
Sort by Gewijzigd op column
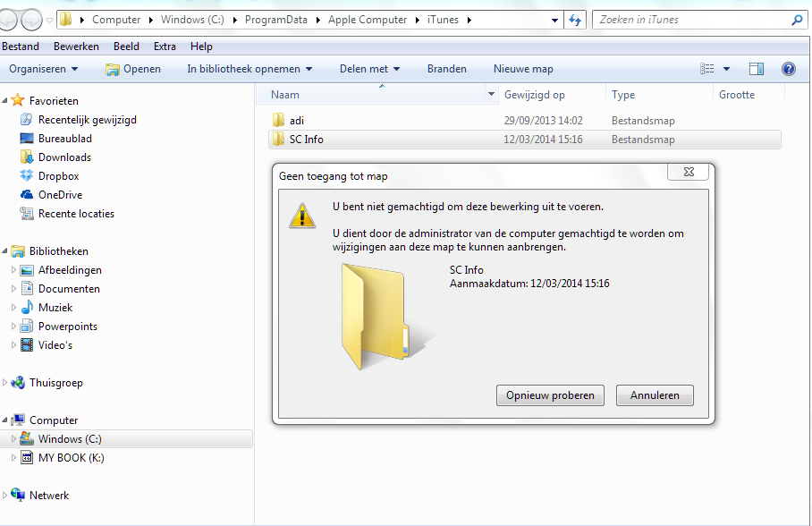pos(552,95)
